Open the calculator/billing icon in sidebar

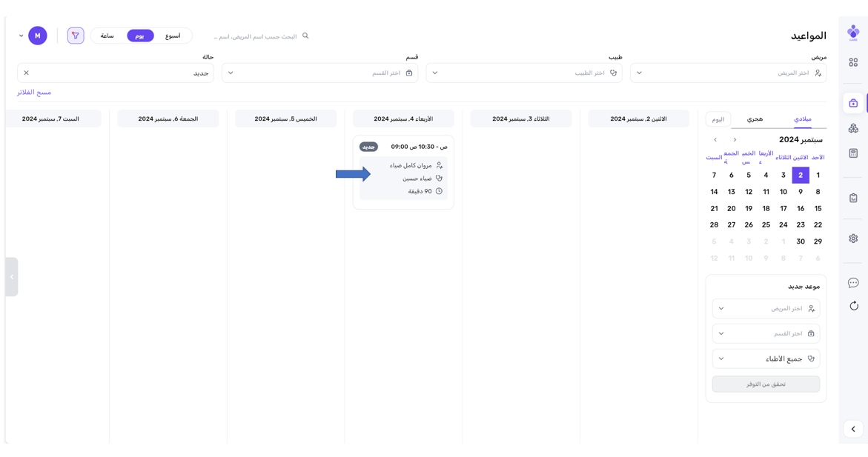coord(853,153)
